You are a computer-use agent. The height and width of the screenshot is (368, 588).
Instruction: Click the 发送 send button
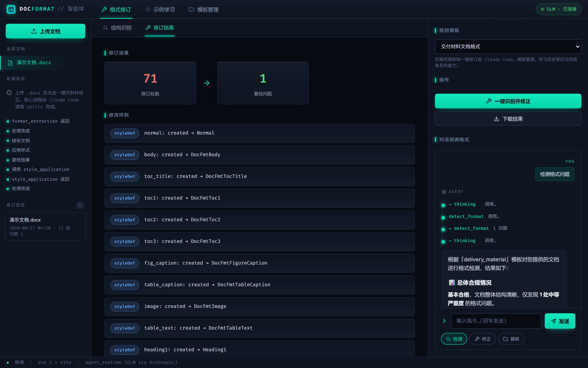(x=560, y=321)
